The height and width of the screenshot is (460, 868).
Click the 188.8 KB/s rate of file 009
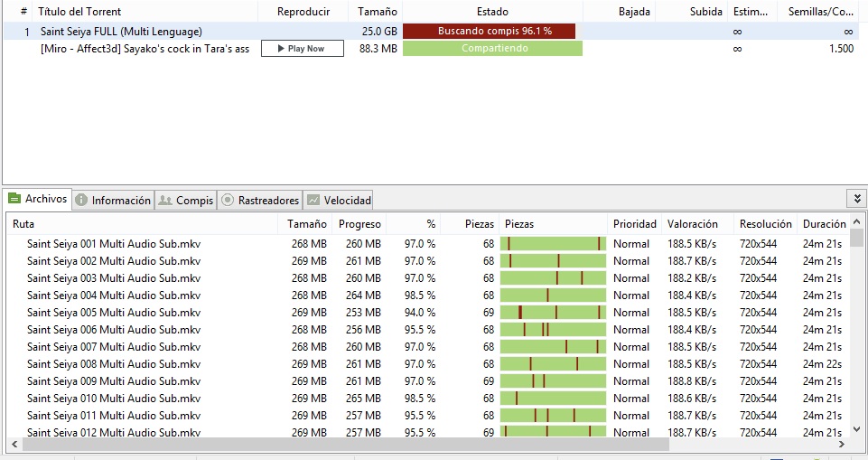(691, 381)
